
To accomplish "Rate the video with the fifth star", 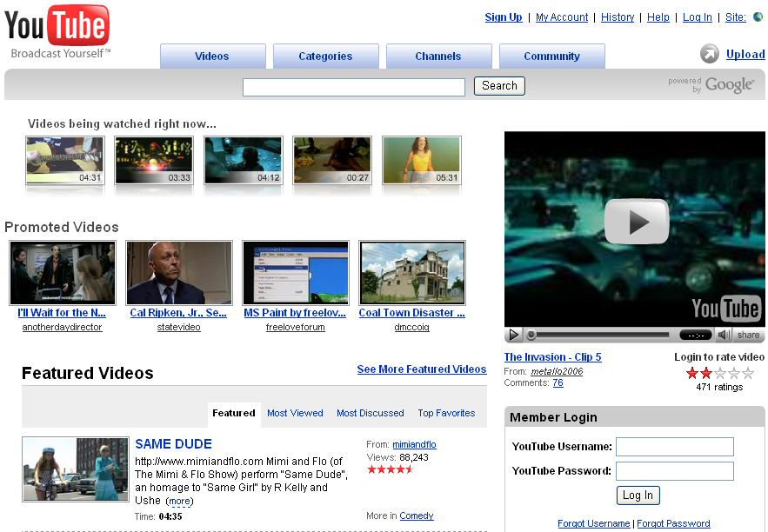I will click(748, 374).
